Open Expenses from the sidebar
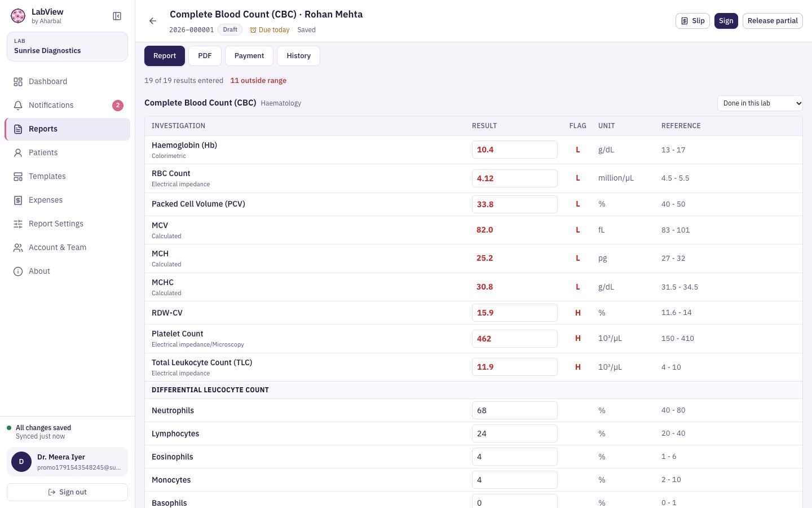The width and height of the screenshot is (812, 508). (x=67, y=200)
